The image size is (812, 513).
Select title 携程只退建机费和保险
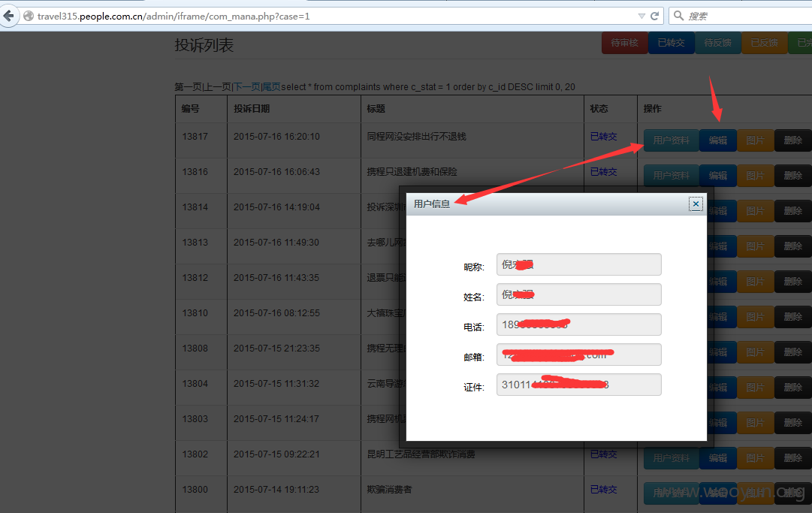412,171
